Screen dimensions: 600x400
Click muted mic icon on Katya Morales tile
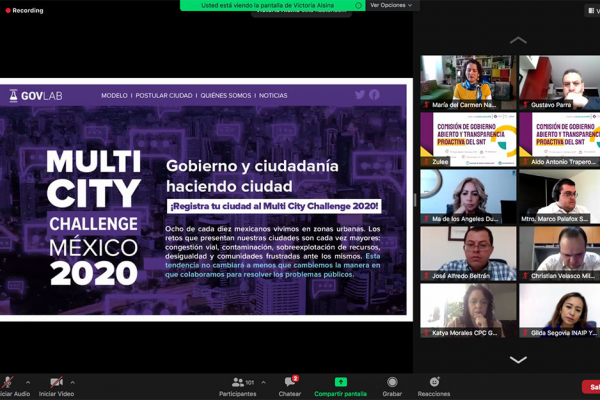pos(426,333)
